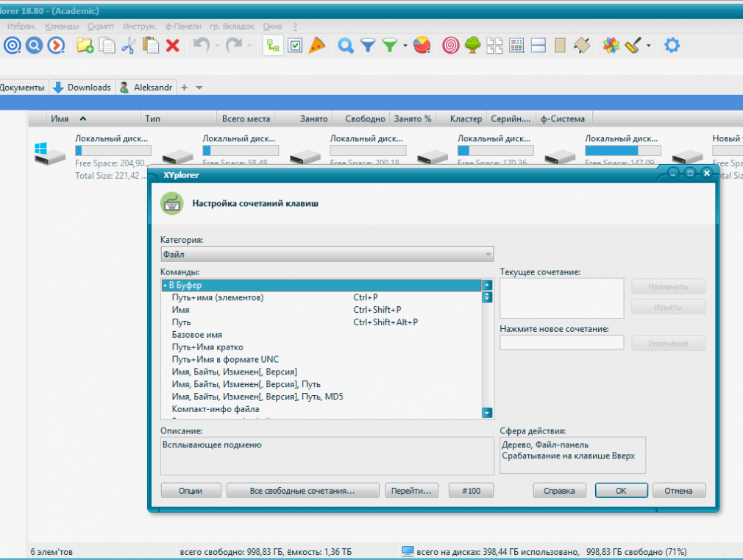Click the colorful flower toolbar icon

click(611, 46)
